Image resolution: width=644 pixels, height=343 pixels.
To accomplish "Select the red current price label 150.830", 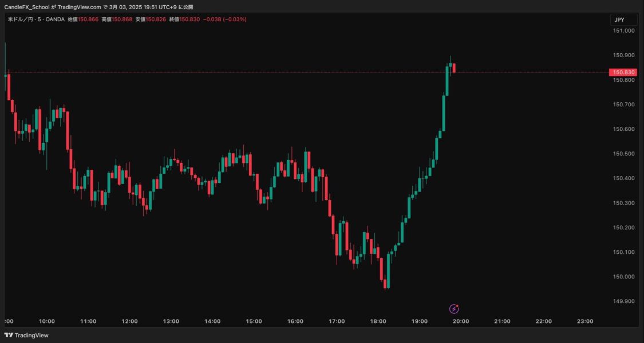I will [623, 72].
